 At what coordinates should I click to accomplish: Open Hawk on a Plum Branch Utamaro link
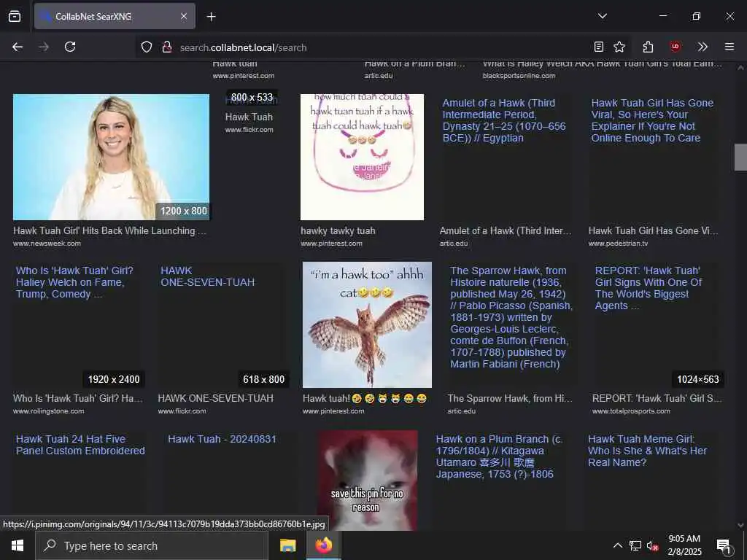[499, 456]
